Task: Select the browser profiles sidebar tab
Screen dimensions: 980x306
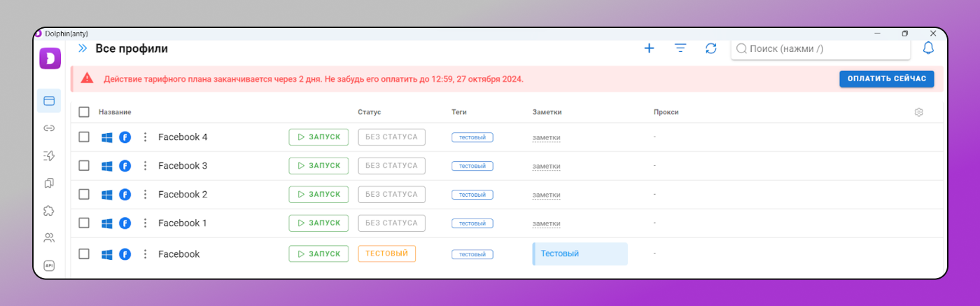Action: pos(49,101)
